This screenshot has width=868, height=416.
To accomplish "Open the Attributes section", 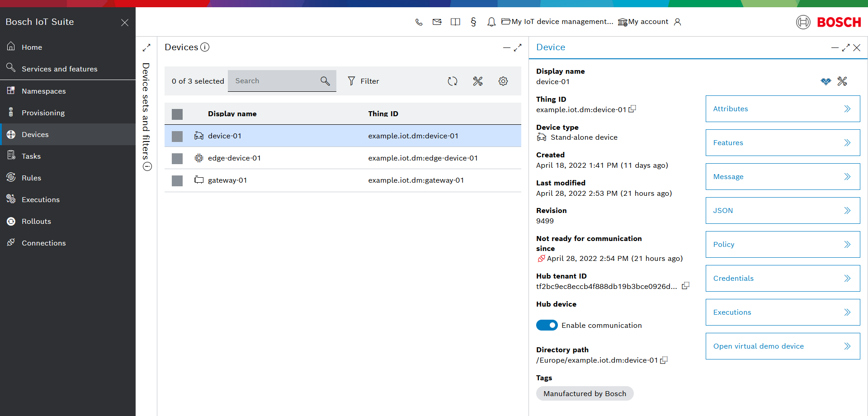I will [783, 109].
